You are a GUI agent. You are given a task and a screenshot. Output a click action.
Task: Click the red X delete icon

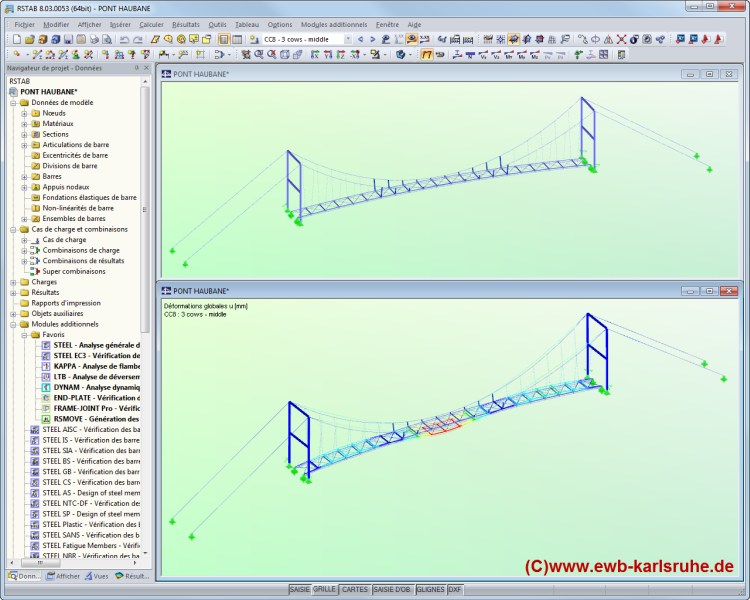point(621,39)
